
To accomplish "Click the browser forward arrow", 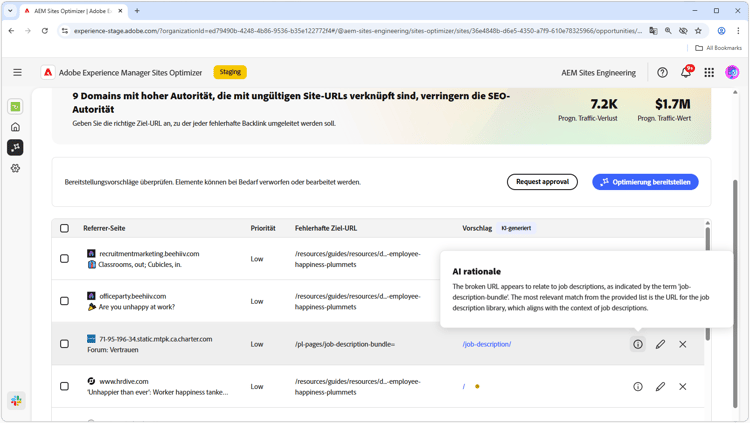I will click(28, 31).
